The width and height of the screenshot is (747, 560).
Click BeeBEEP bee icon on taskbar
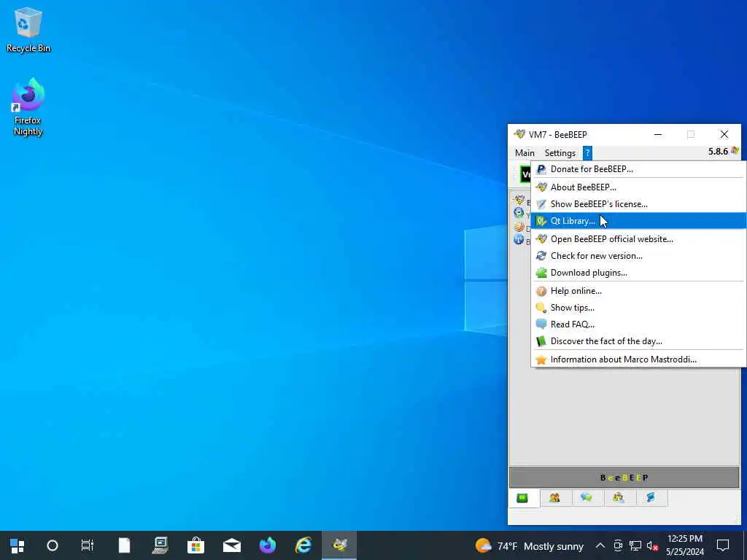click(x=339, y=545)
